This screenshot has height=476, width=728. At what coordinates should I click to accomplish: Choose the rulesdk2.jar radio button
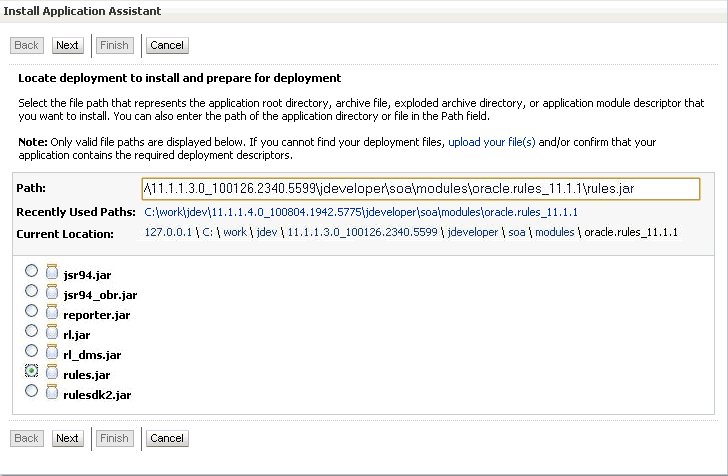coord(31,390)
